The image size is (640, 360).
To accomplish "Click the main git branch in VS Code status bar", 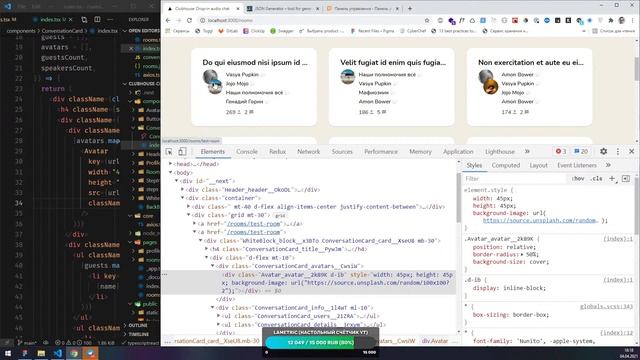I will (x=27, y=343).
